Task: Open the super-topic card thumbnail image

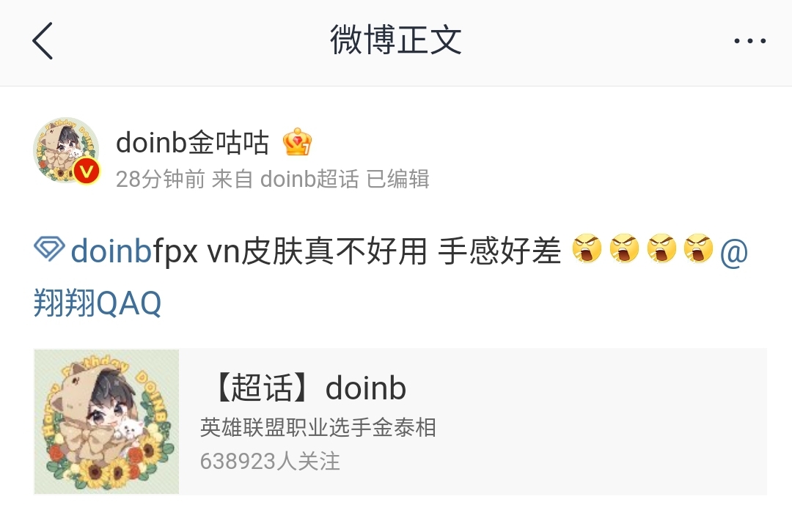Action: pos(106,421)
